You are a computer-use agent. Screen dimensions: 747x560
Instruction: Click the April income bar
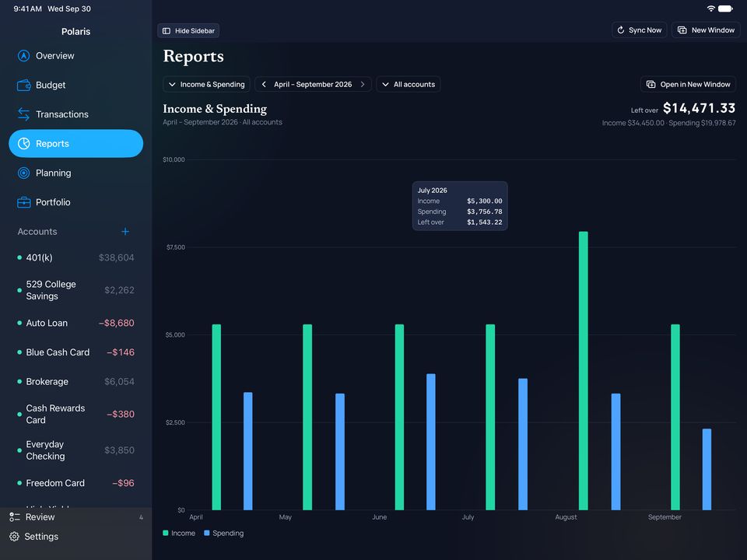216,417
